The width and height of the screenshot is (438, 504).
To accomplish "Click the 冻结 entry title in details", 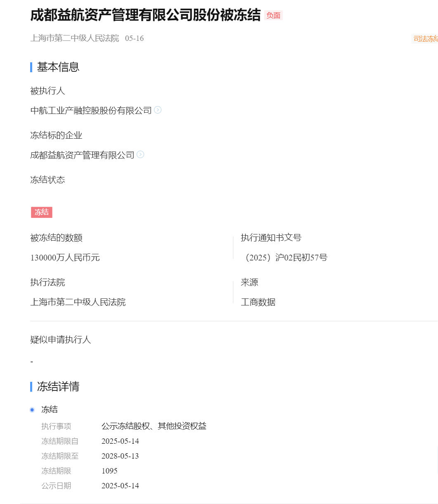I will coord(50,409).
